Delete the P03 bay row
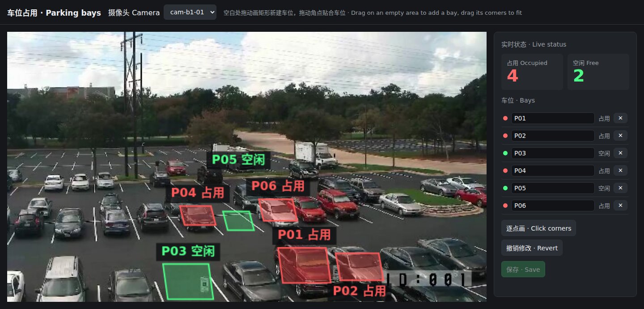Viewport: 644px width, 309px height. click(620, 153)
